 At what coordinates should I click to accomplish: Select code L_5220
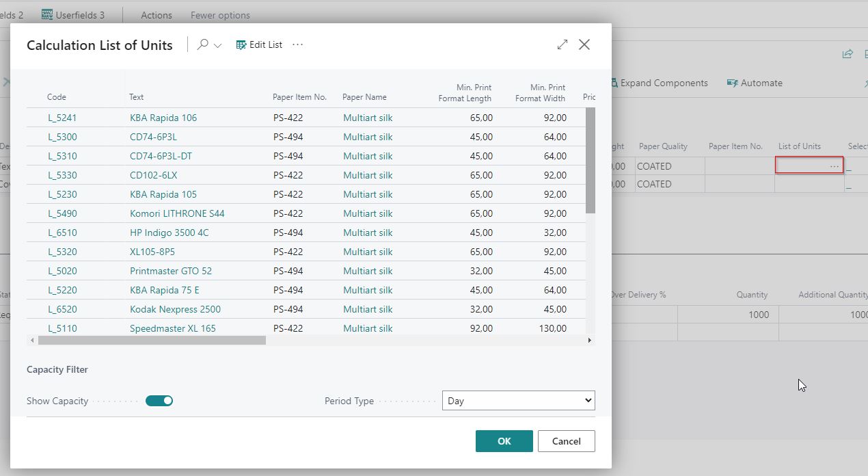point(62,290)
